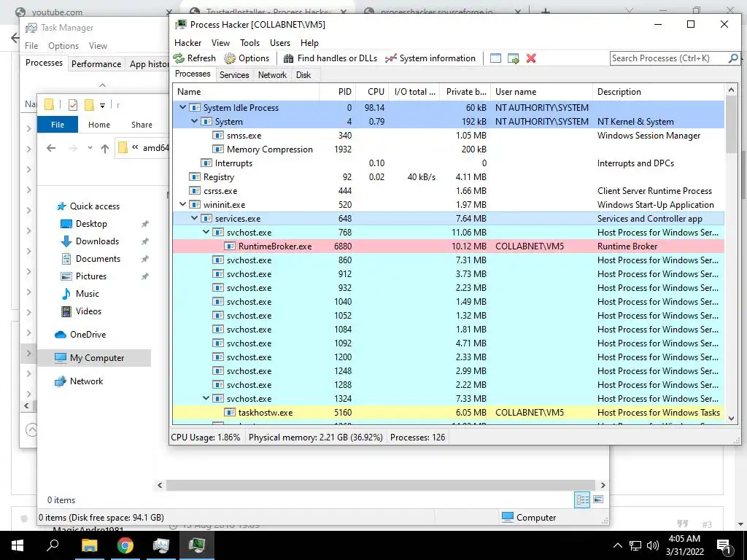The width and height of the screenshot is (747, 560).
Task: Click the Process Hacker vertical scrollbar thumb
Action: pos(731,124)
